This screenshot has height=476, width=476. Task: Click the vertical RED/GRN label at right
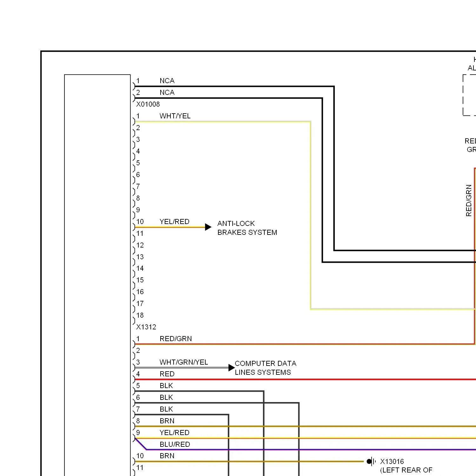click(x=469, y=201)
